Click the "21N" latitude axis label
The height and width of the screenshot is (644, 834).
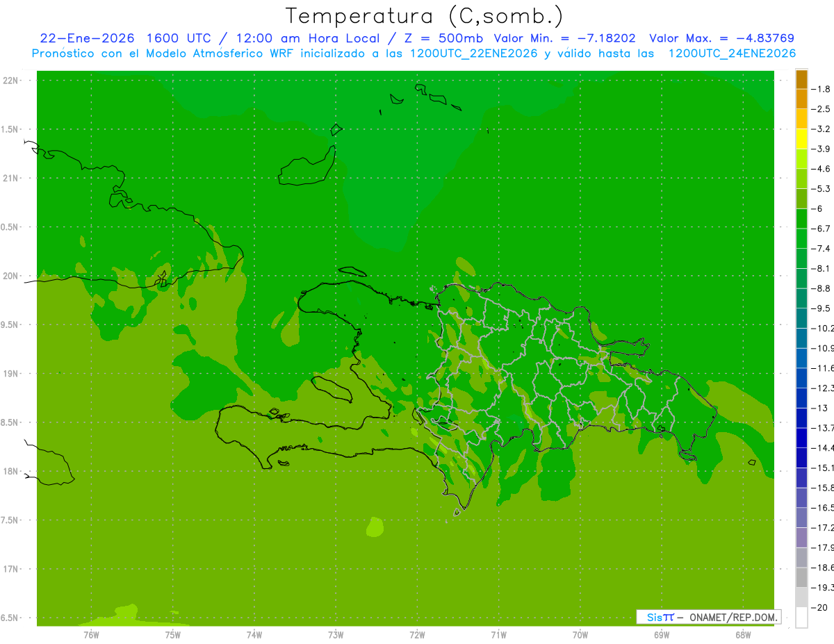coord(11,178)
